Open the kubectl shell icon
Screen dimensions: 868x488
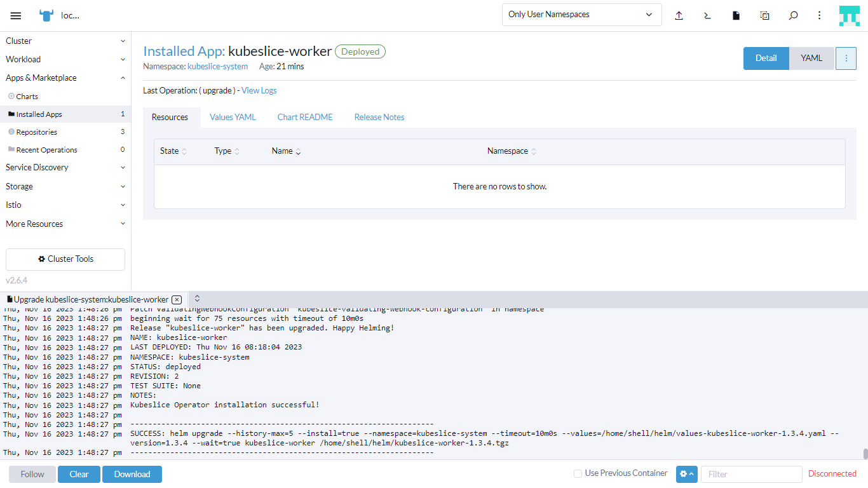[707, 16]
